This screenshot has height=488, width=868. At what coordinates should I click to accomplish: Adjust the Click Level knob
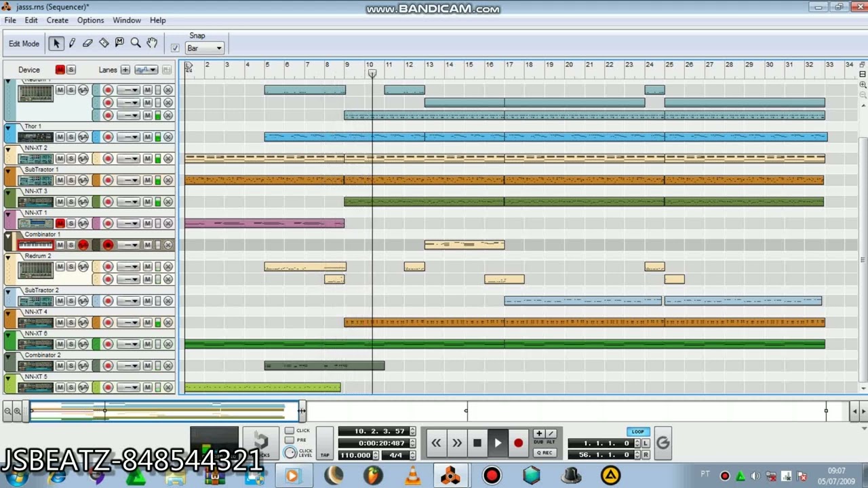click(x=290, y=452)
